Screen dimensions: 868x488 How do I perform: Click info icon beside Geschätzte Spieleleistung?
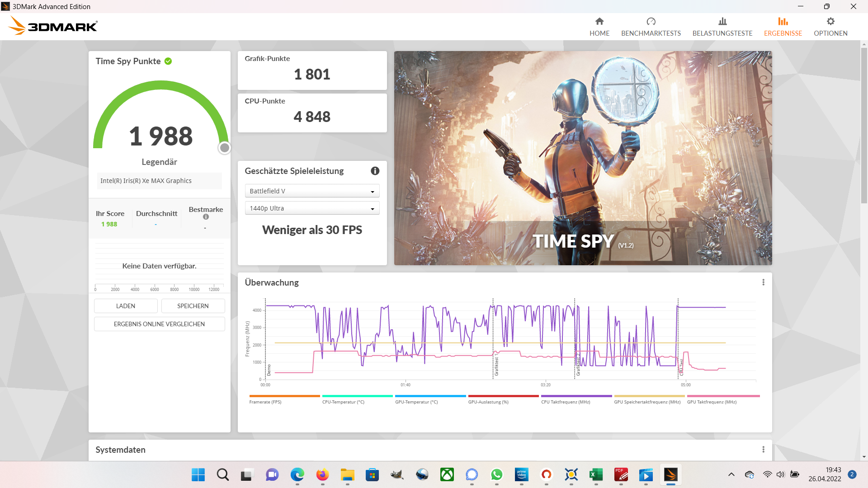click(375, 171)
